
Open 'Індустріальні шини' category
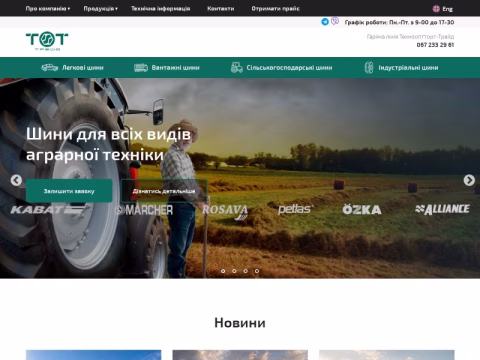408,68
